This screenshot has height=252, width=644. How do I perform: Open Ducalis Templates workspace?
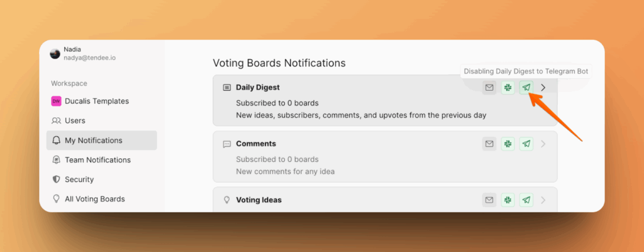point(96,101)
